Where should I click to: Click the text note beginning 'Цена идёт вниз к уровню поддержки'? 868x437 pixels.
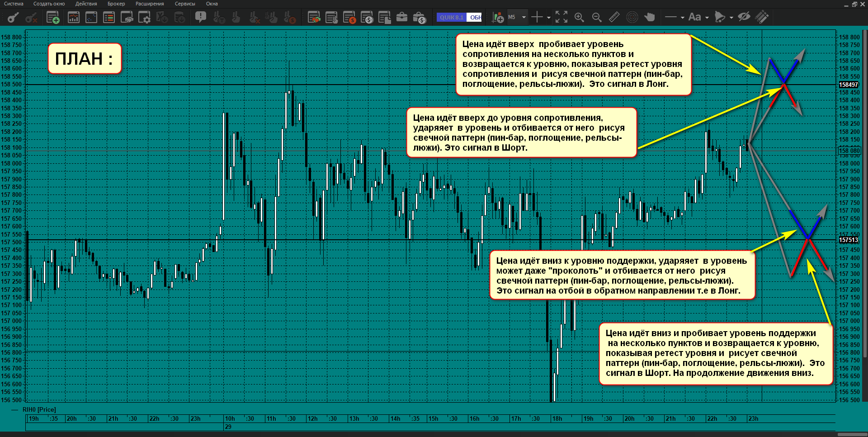[x=622, y=275]
